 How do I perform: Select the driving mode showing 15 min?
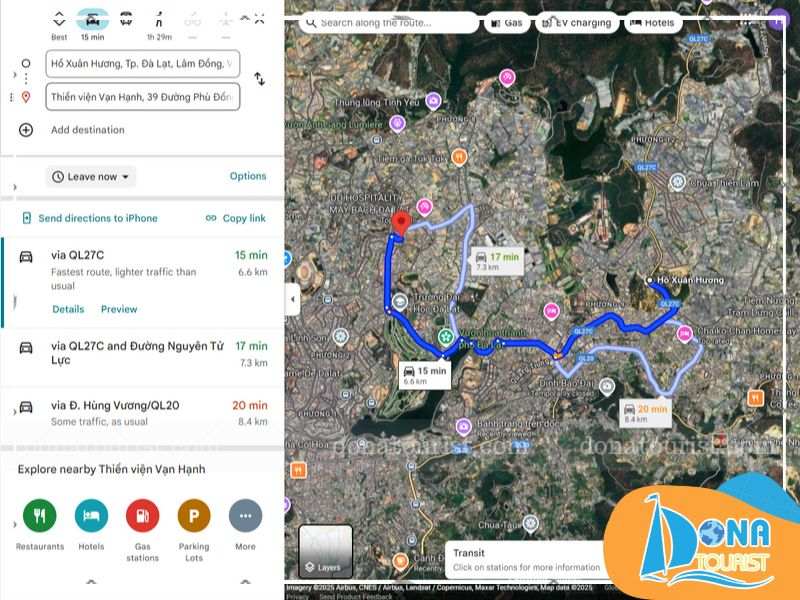click(x=92, y=24)
